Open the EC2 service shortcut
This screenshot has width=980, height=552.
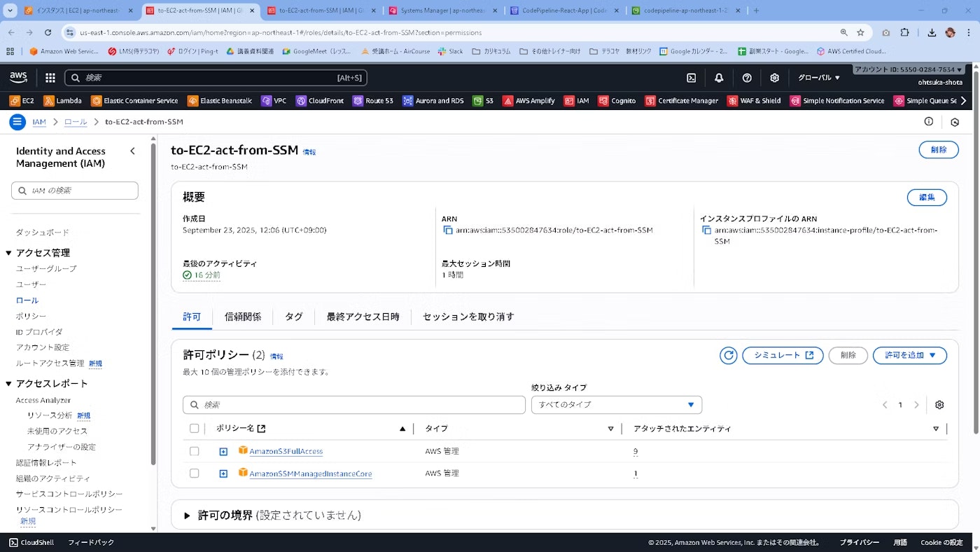22,100
